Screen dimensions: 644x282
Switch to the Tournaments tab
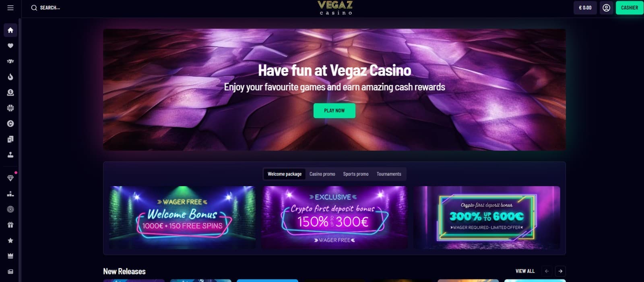389,174
